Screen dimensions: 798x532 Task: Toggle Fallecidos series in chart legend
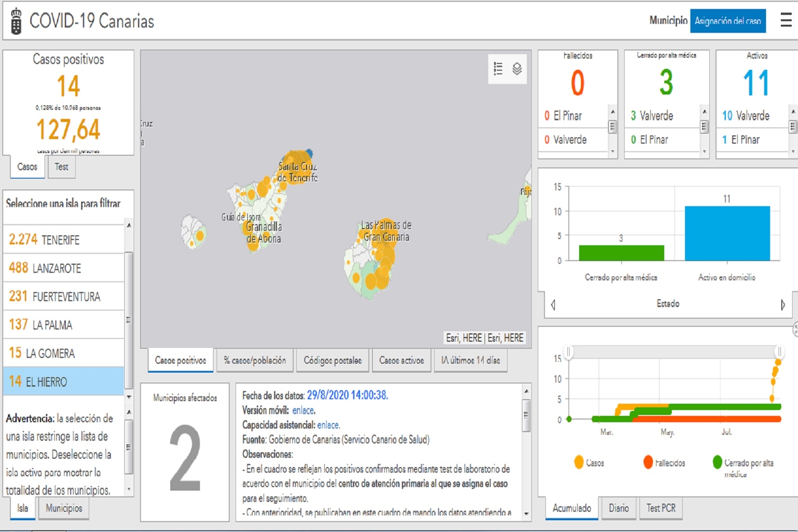pyautogui.click(x=664, y=463)
